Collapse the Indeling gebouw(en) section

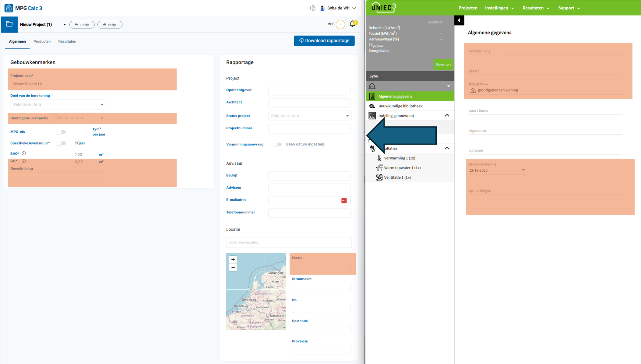click(447, 115)
